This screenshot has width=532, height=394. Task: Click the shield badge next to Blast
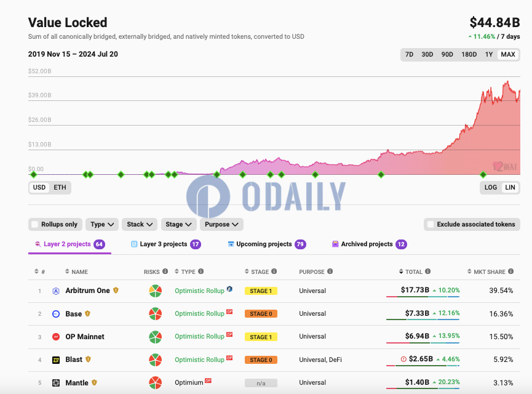tap(88, 359)
